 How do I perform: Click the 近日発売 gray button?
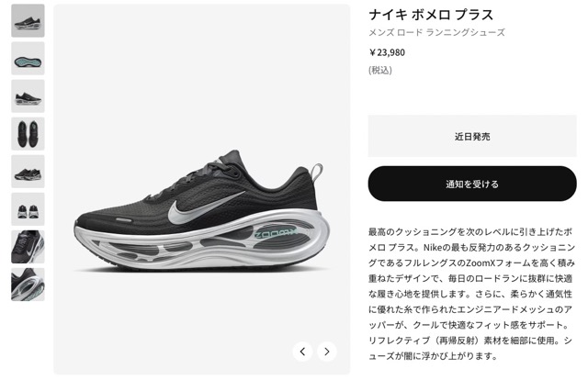(x=472, y=136)
